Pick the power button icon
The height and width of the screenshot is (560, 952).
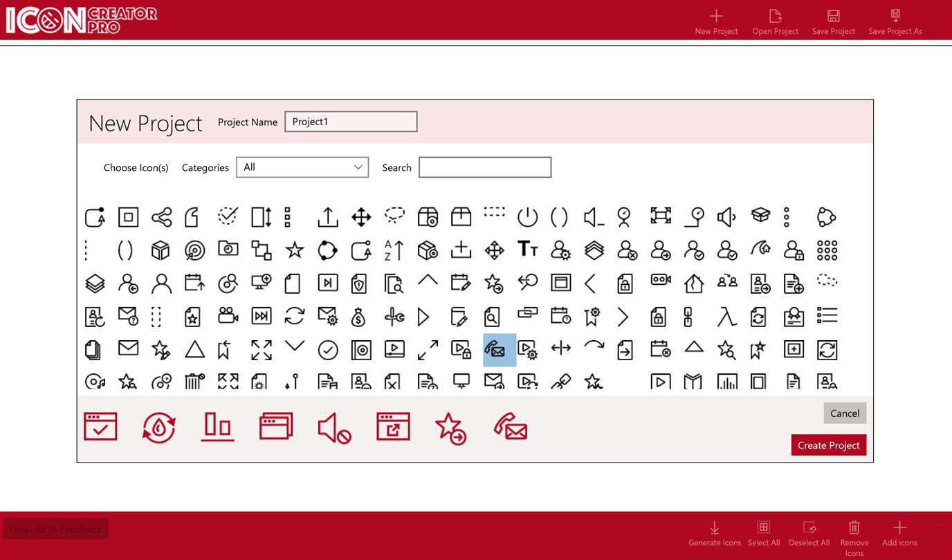[x=527, y=217]
